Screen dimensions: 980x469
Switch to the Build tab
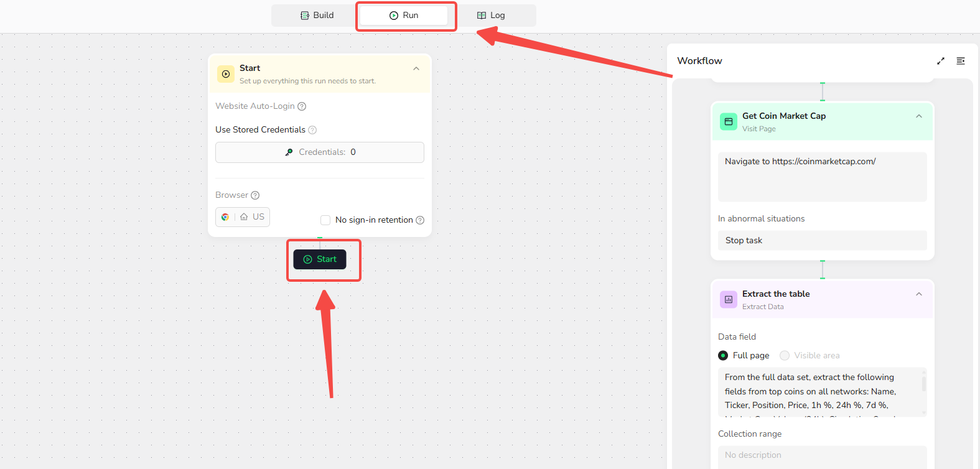[x=317, y=16]
